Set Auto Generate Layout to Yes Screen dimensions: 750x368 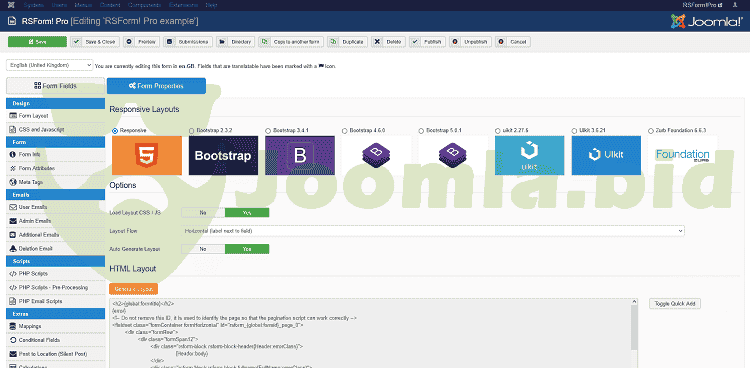point(247,249)
